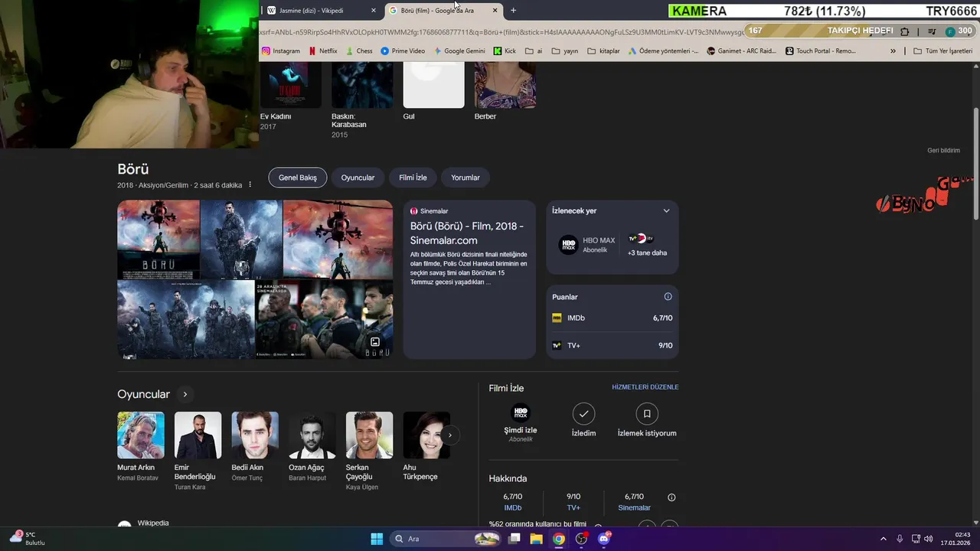Open Emir Benderlioğlu's cast card
Screen dimensions: 980x551
(x=198, y=452)
